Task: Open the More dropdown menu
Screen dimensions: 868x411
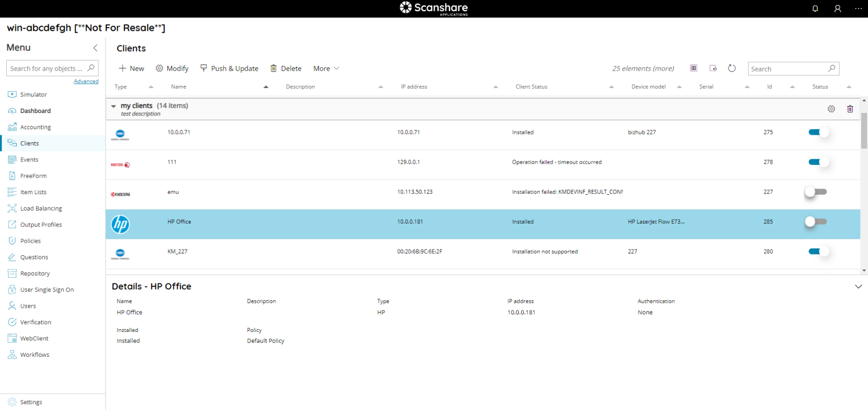Action: click(x=326, y=68)
